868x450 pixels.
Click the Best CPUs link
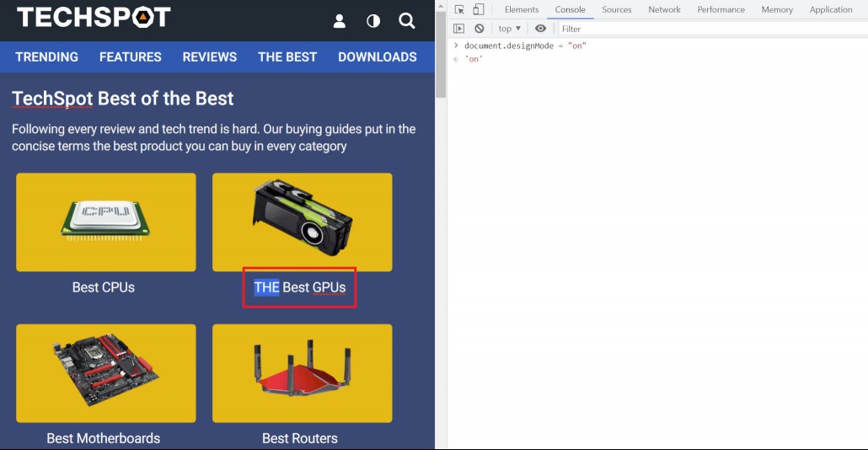pyautogui.click(x=104, y=287)
